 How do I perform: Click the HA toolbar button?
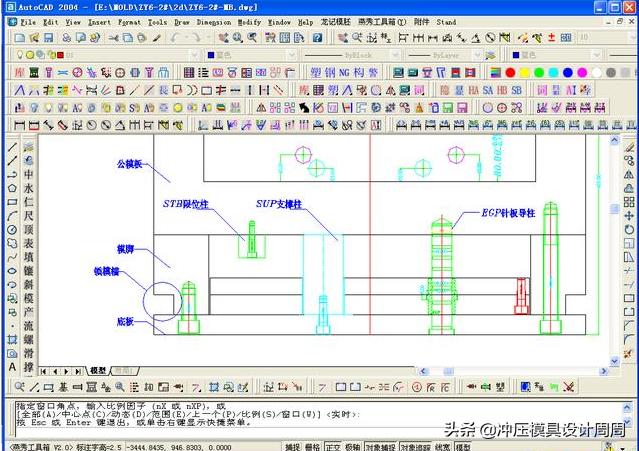[x=474, y=90]
